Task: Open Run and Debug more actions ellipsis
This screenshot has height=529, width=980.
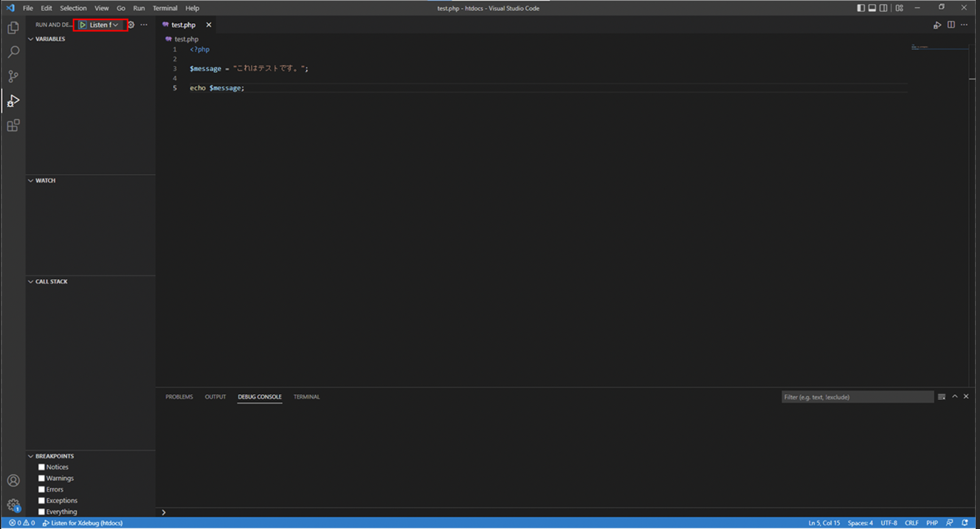Action: (143, 25)
